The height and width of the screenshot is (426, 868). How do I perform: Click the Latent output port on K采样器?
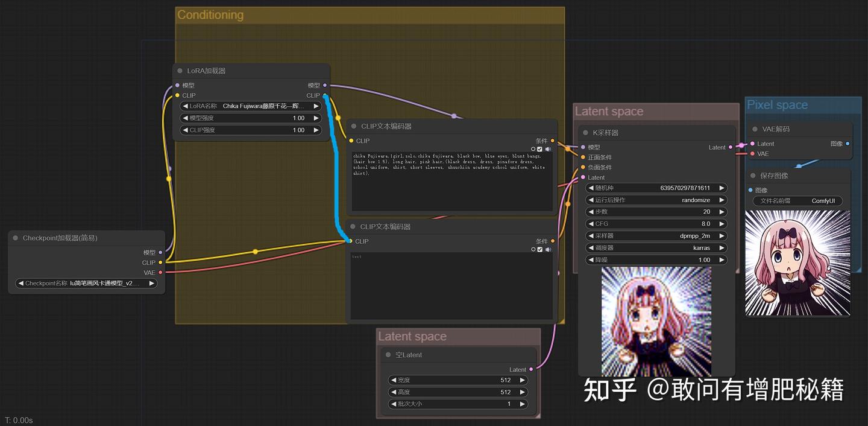point(731,147)
